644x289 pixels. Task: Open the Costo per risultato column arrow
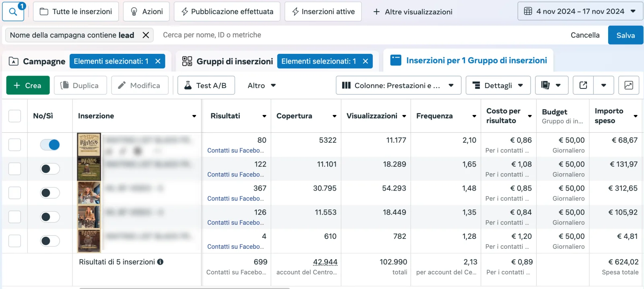click(530, 116)
